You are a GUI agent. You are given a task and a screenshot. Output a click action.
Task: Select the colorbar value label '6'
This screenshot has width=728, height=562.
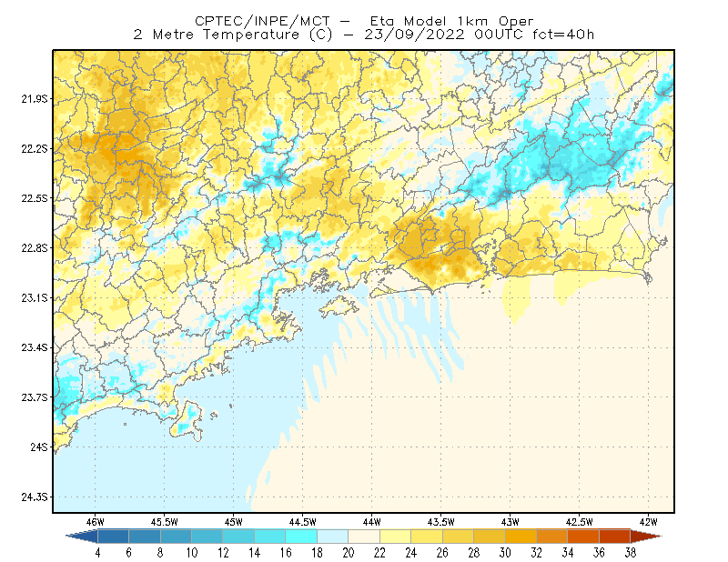pos(128,553)
